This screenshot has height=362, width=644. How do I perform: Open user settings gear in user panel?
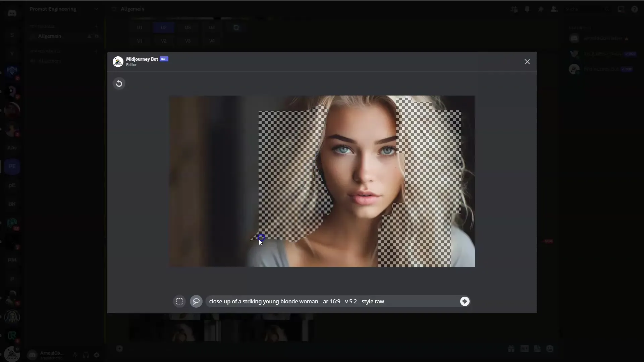[x=97, y=355]
